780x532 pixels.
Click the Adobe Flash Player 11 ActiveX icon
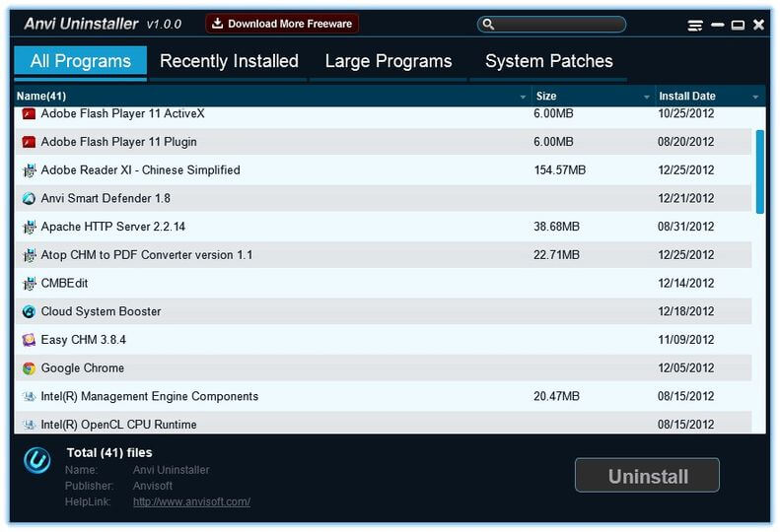pyautogui.click(x=29, y=114)
